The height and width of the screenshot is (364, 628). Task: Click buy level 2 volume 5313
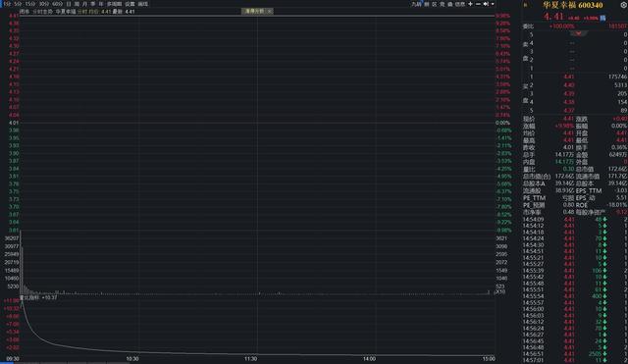click(x=620, y=85)
